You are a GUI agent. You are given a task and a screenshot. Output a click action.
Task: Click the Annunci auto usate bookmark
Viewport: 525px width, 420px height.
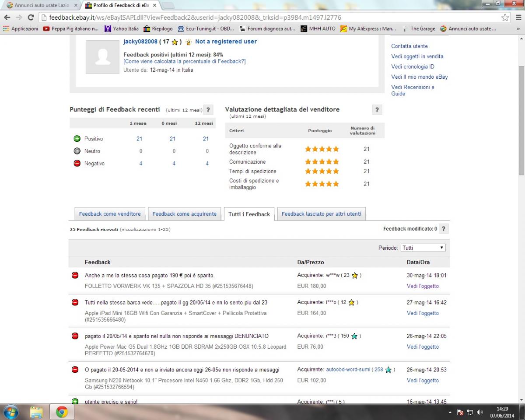[x=468, y=29]
